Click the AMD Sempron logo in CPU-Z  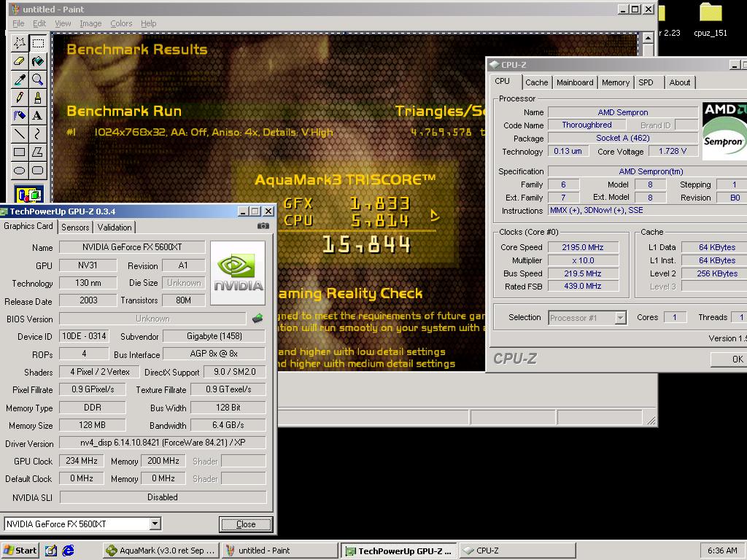pyautogui.click(x=724, y=131)
